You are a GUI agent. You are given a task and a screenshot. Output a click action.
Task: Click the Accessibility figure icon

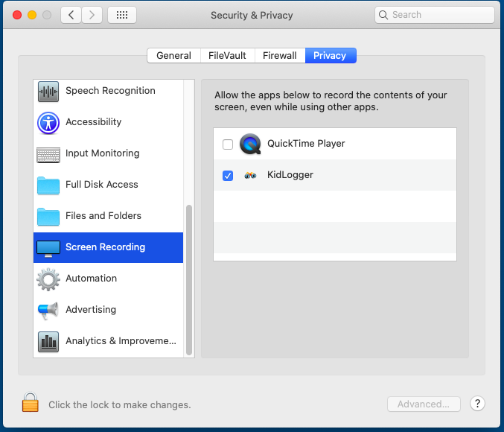pyautogui.click(x=48, y=123)
